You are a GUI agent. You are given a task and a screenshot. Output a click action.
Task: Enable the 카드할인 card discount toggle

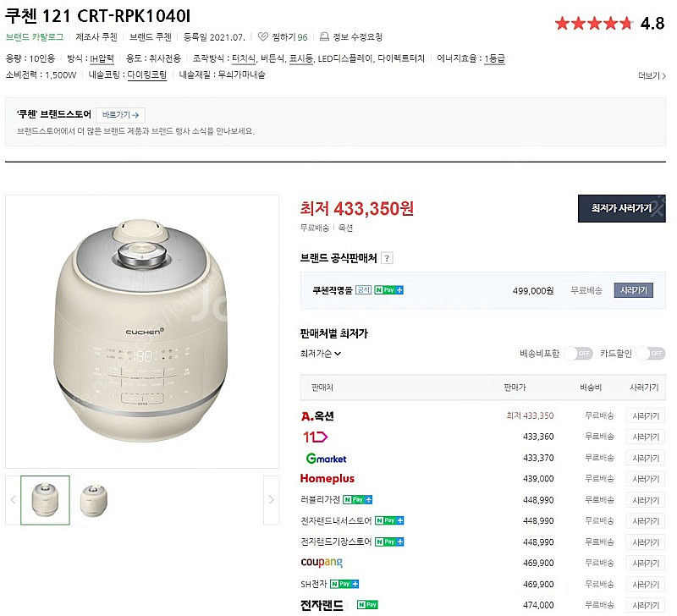[652, 352]
